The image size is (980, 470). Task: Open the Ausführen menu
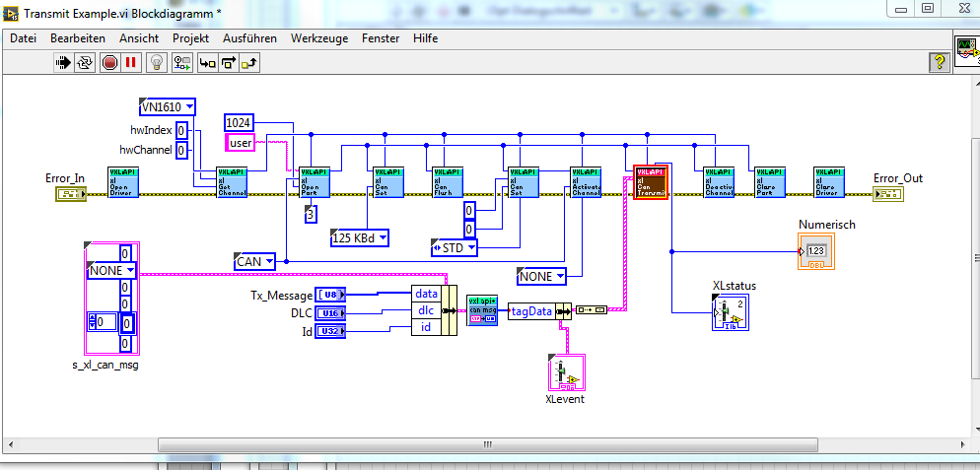(250, 38)
